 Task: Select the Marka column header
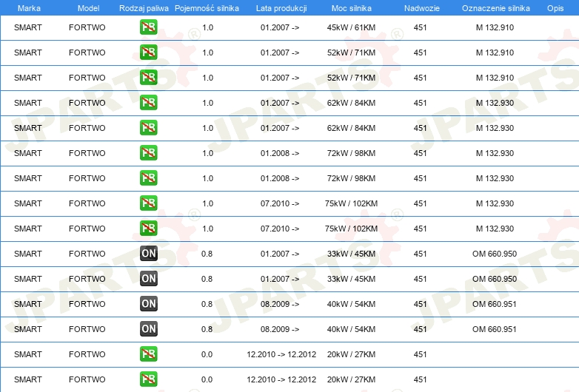coord(29,8)
